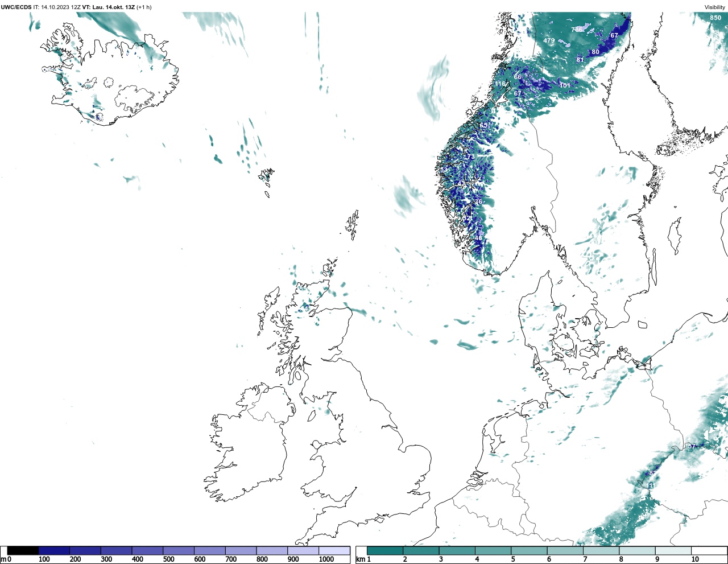Click the black 0–100 m legend swatch

coord(23,551)
